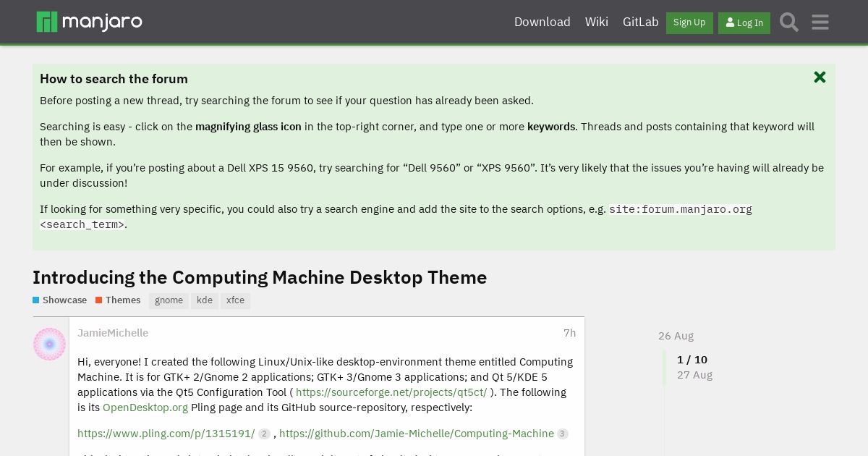Click the bold 'keywords' text
Viewport: 868px width, 456px height.
click(551, 127)
